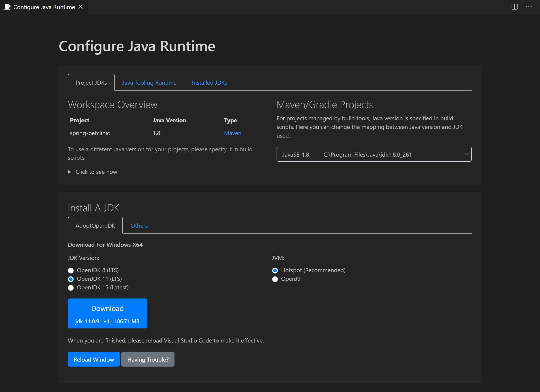This screenshot has height=392, width=540.
Task: Close the Configure Java Runtime tab
Action: click(81, 7)
